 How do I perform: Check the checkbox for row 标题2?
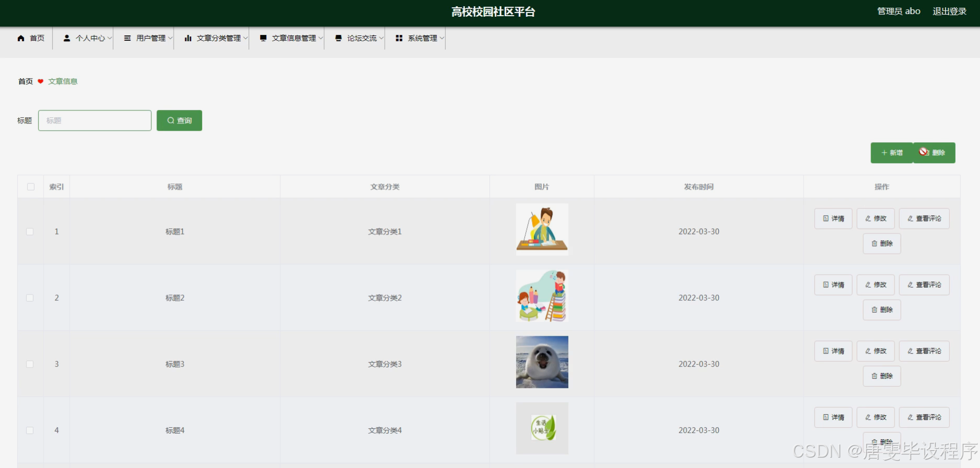30,298
